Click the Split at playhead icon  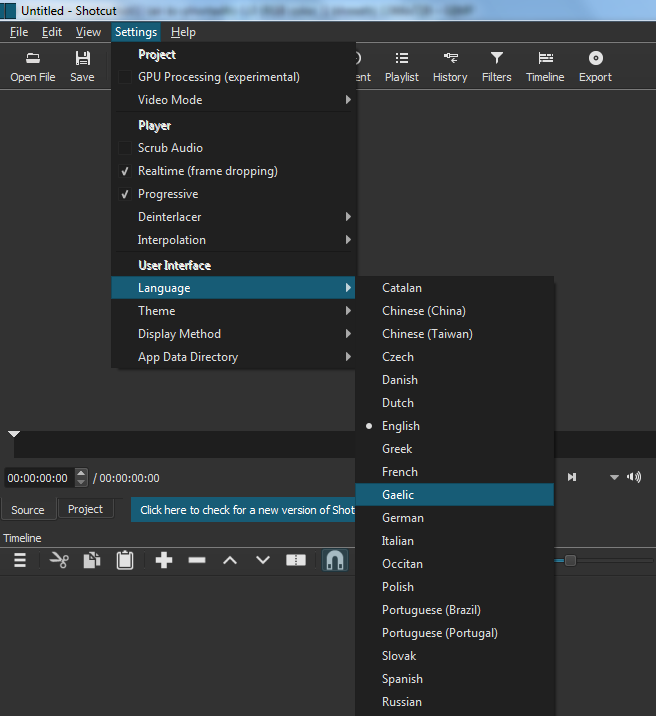[296, 560]
